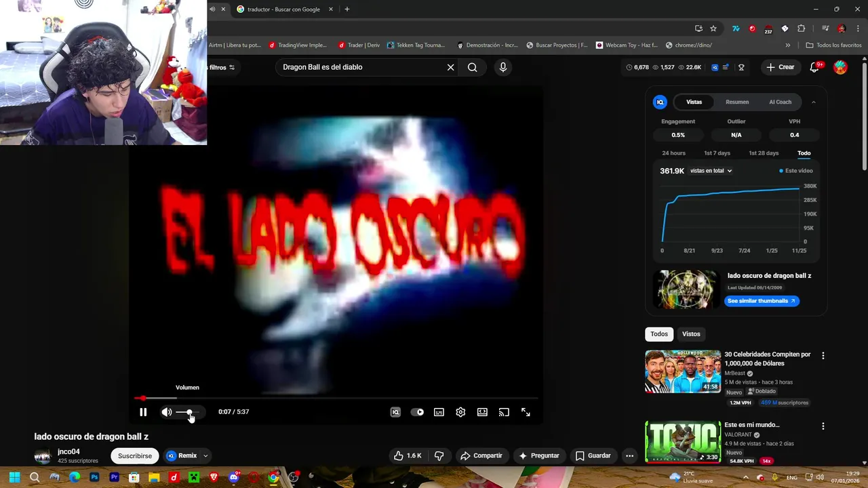This screenshot has width=868, height=488.
Task: Click the vidIQ Remix button
Action: [182, 455]
